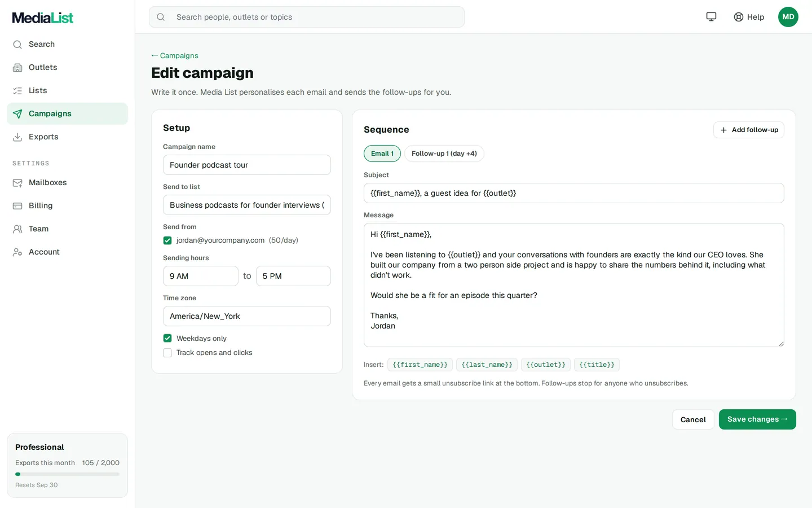
Task: Click the plus icon on Add follow-up
Action: click(x=723, y=130)
